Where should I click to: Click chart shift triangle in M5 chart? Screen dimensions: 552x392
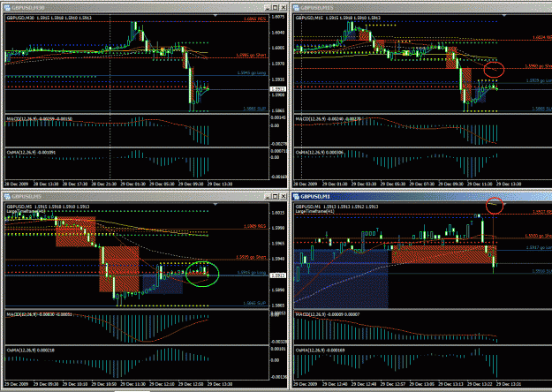216,205
